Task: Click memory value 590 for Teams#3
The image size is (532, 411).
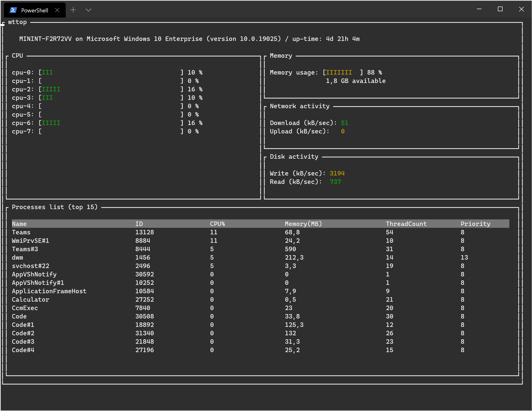Action: [290, 249]
